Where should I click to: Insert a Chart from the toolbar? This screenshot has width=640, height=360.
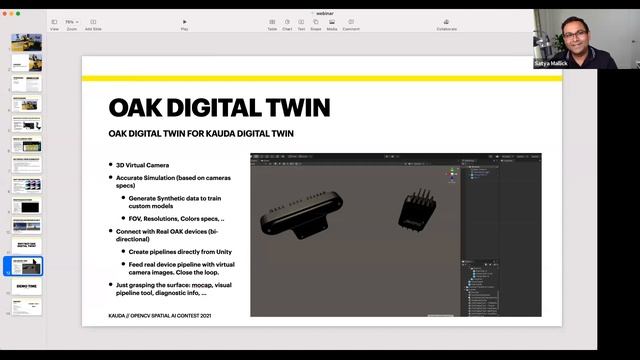[287, 24]
